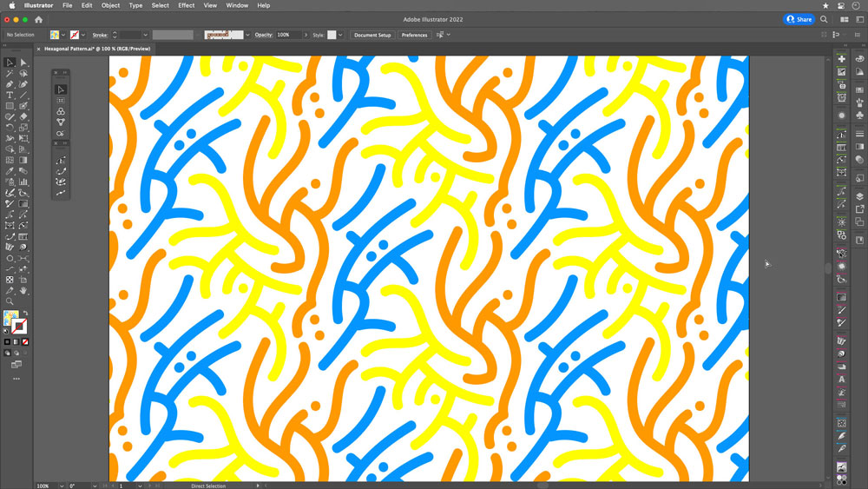Select the Pen tool
The height and width of the screenshot is (489, 868).
pyautogui.click(x=10, y=84)
